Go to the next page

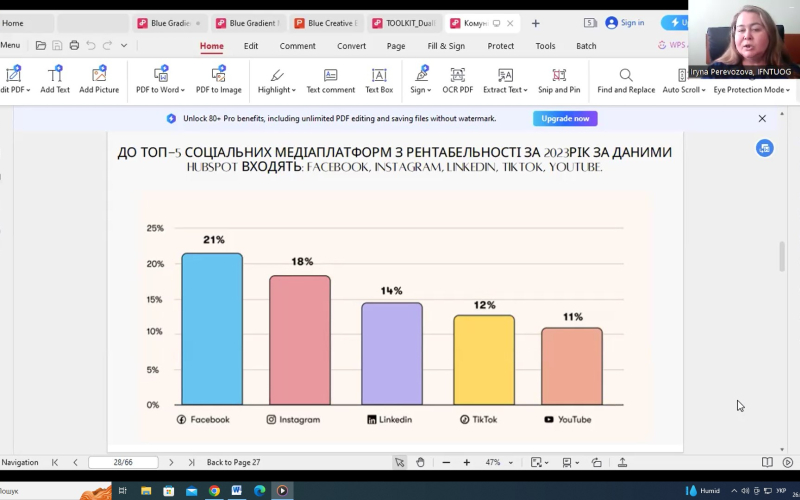click(171, 462)
